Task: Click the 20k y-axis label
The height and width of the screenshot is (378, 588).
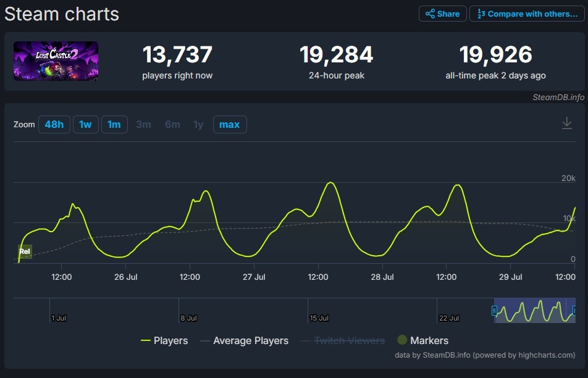Action: (x=568, y=178)
